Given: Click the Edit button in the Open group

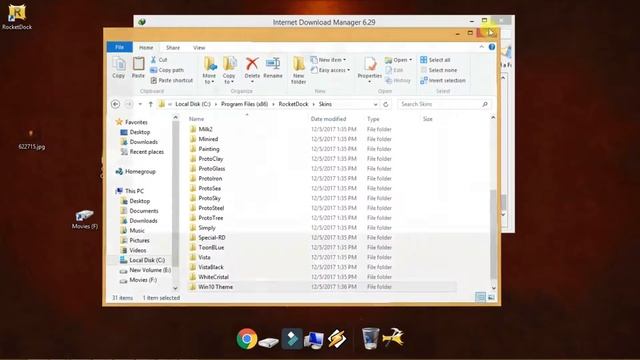Looking at the screenshot, I should pyautogui.click(x=394, y=70).
